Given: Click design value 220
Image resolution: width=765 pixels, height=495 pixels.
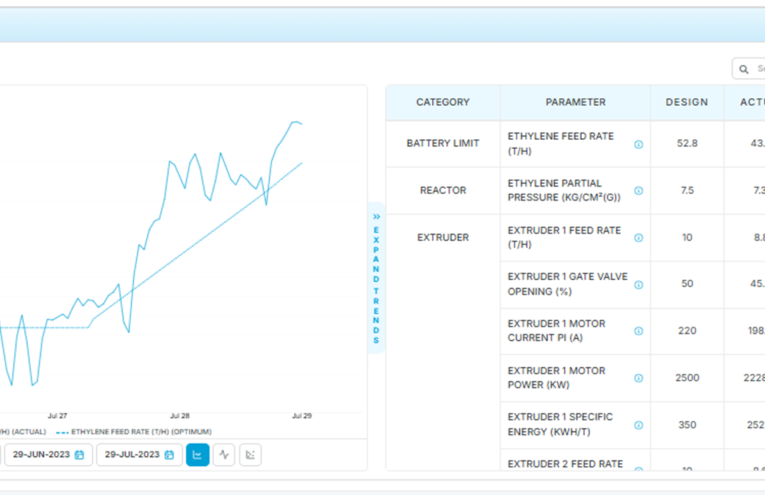Looking at the screenshot, I should (x=687, y=331).
